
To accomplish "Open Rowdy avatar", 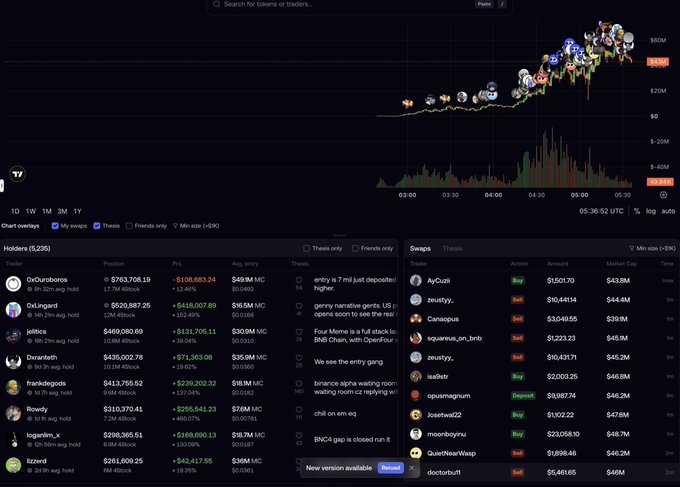I will [x=13, y=413].
